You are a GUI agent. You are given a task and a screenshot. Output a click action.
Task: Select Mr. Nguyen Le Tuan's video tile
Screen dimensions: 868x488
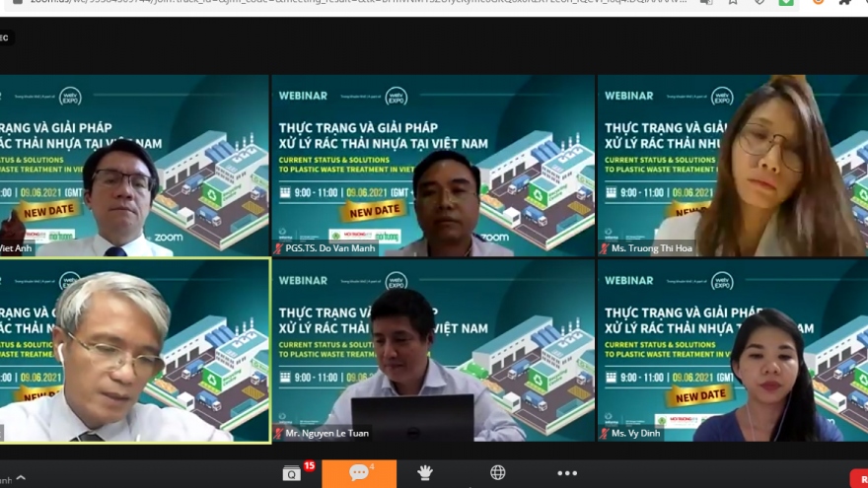(432, 350)
